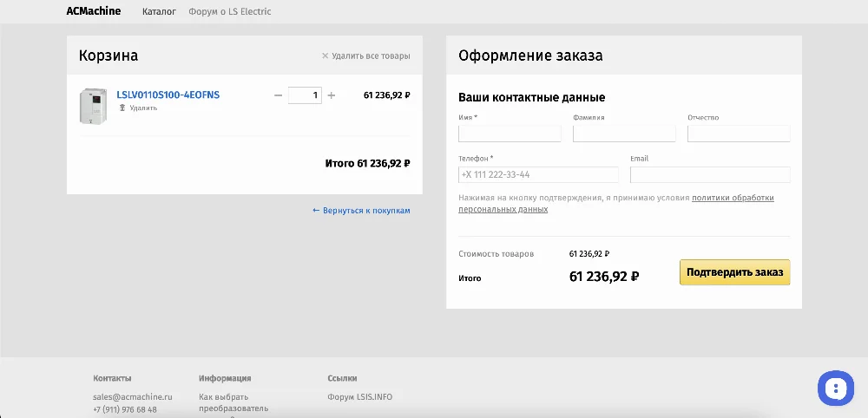868x418 pixels.
Task: Click the Контакты footer heading
Action: coord(112,378)
